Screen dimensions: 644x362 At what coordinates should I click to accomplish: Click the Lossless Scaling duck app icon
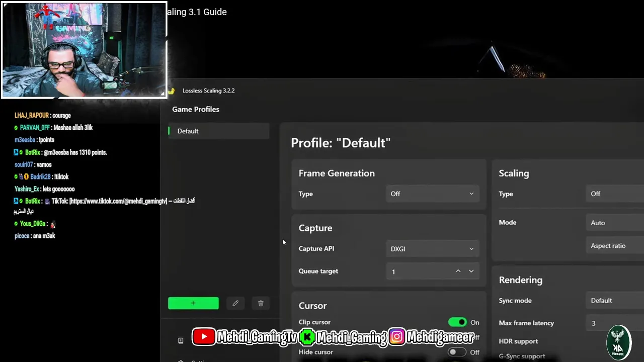pyautogui.click(x=172, y=91)
